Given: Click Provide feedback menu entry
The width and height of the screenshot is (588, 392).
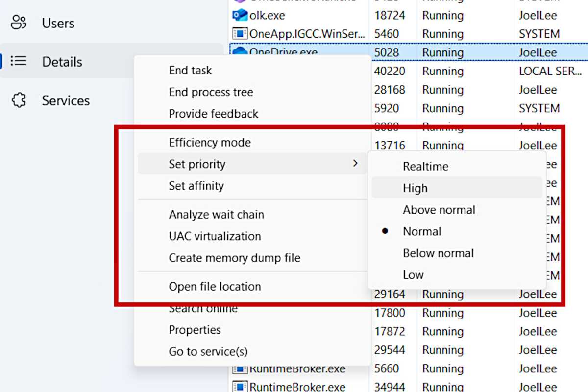Looking at the screenshot, I should (213, 113).
